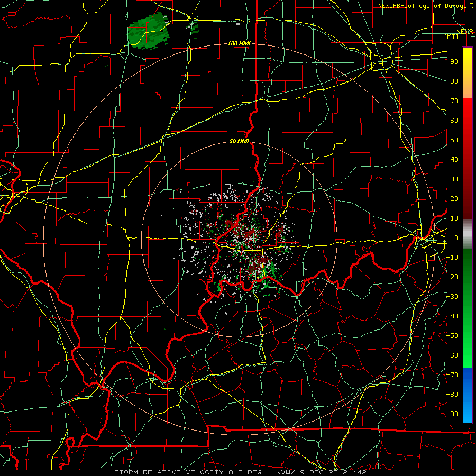Pick the gray zero-velocity segment of color bar

[467, 234]
